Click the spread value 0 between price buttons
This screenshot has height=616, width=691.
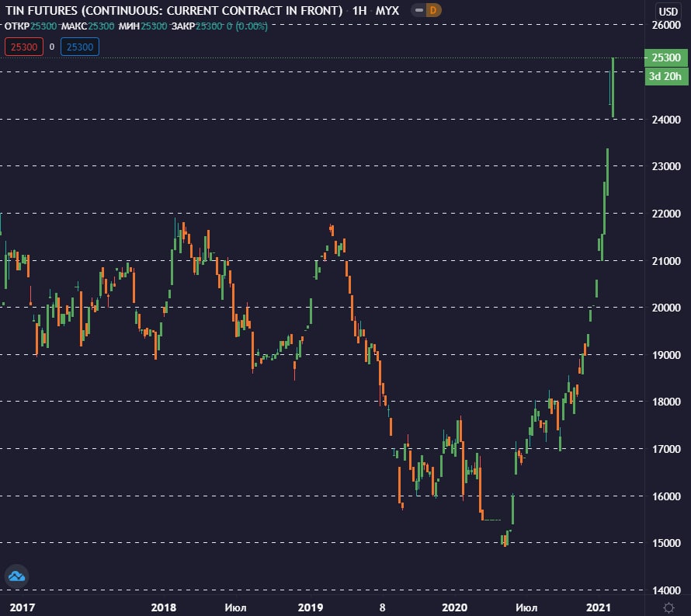coord(52,47)
